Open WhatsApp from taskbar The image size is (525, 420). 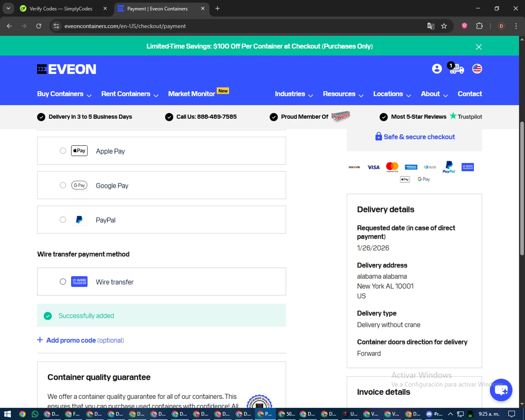(35, 414)
